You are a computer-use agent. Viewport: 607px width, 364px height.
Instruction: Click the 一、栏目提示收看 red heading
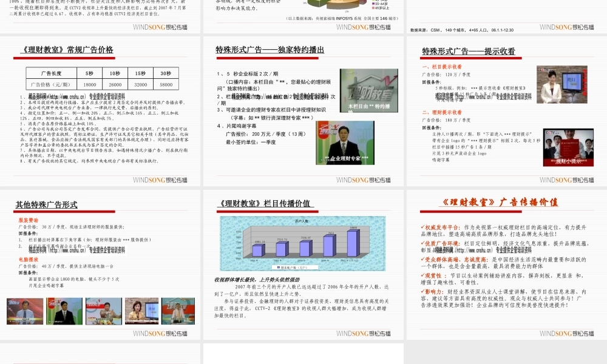pyautogui.click(x=442, y=67)
